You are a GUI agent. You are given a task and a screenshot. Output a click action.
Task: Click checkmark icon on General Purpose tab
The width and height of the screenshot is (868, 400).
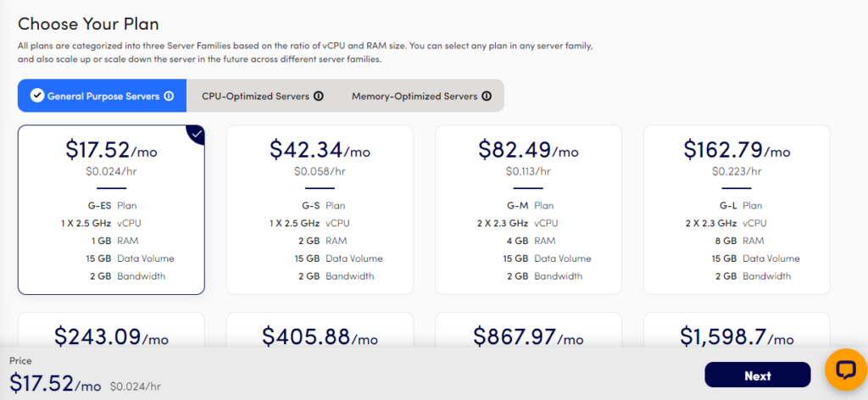pyautogui.click(x=36, y=96)
